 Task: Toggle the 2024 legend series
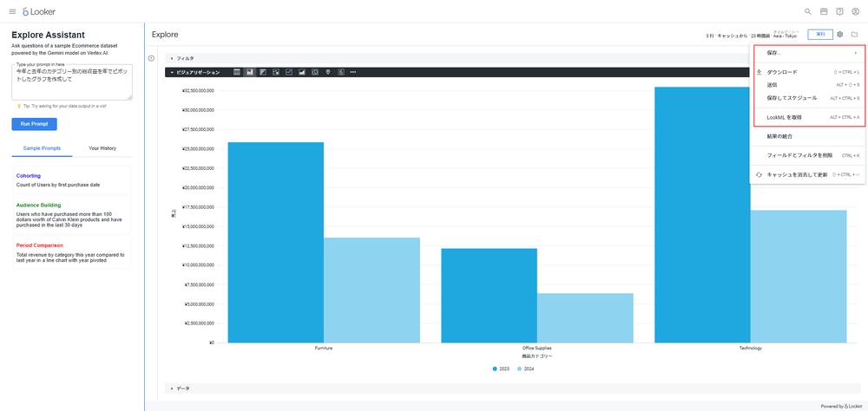(x=526, y=369)
